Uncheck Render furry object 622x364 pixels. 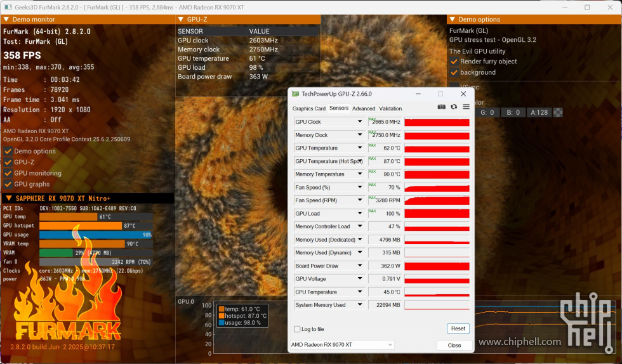(x=454, y=62)
